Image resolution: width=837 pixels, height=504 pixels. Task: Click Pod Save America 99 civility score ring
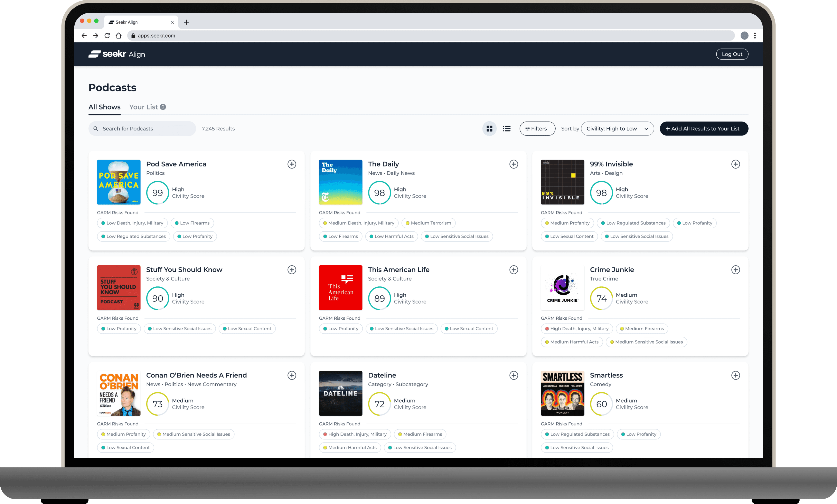pos(157,193)
